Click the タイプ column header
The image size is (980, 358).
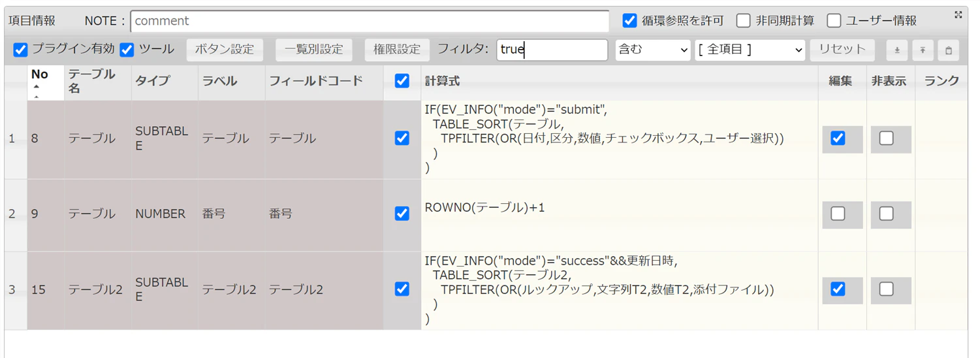click(165, 81)
